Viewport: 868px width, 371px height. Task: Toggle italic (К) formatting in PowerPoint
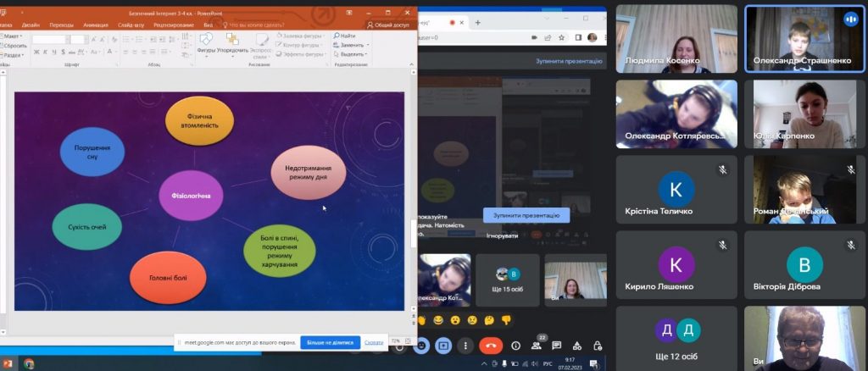pos(46,52)
